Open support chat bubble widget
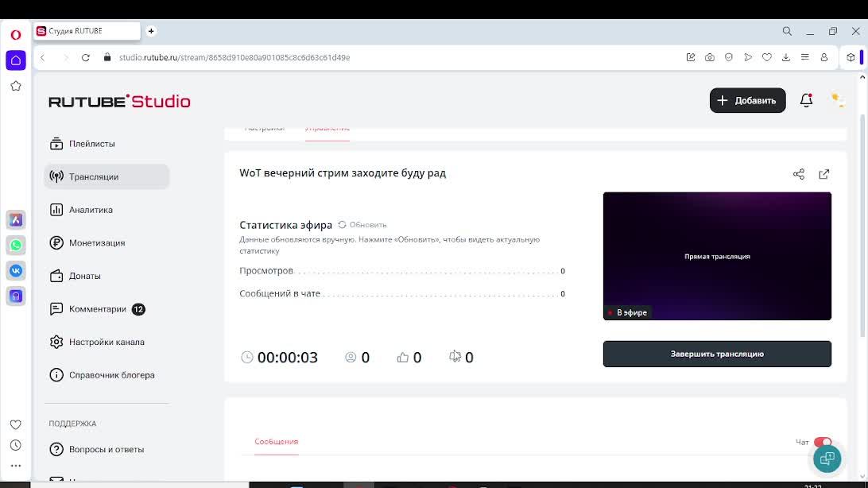The image size is (868, 488). 827,459
